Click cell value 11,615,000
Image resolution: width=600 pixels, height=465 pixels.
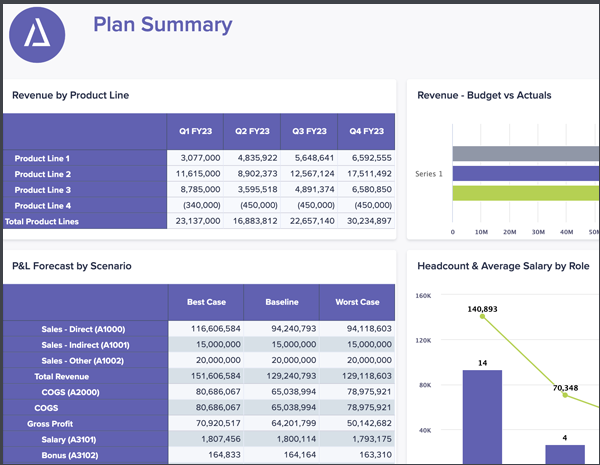pyautogui.click(x=198, y=174)
